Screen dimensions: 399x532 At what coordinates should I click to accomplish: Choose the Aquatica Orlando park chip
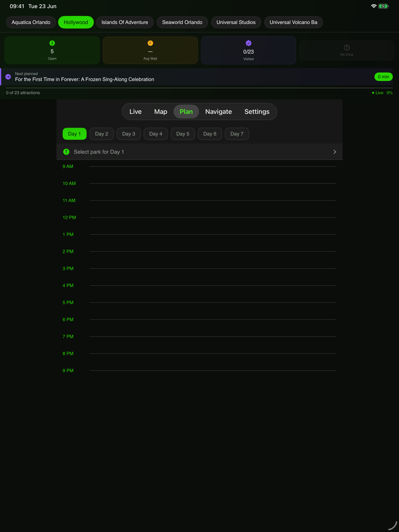tap(31, 22)
